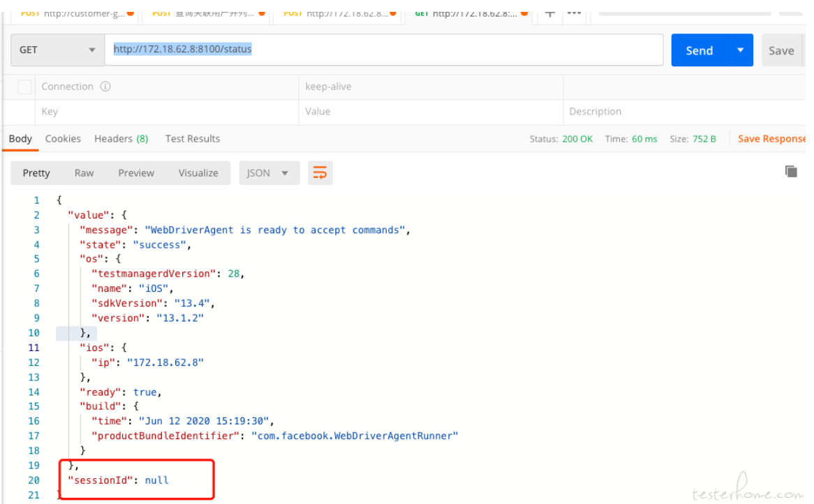This screenshot has height=504, width=814.
Task: Click the "message" line in response
Action: (x=244, y=230)
